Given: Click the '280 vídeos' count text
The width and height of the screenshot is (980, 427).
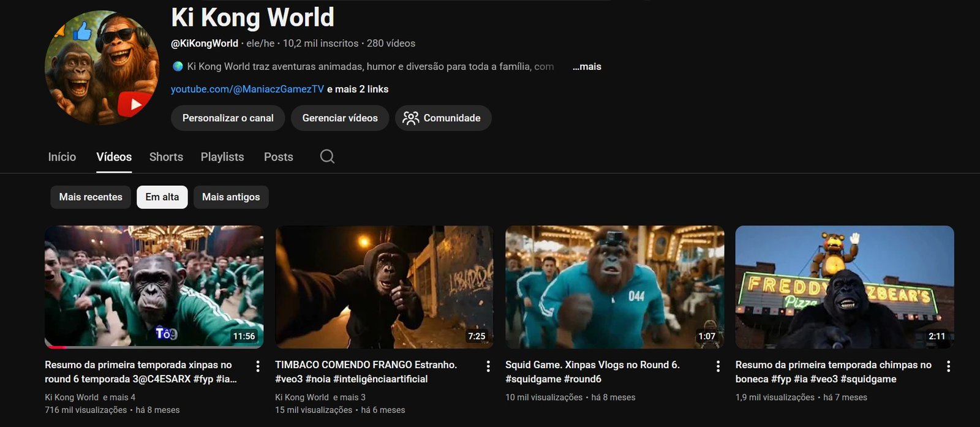Looking at the screenshot, I should [x=391, y=43].
